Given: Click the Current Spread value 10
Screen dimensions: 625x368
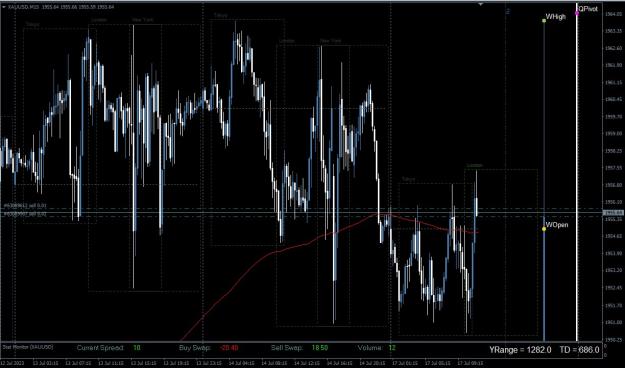Looking at the screenshot, I should click(x=137, y=348).
